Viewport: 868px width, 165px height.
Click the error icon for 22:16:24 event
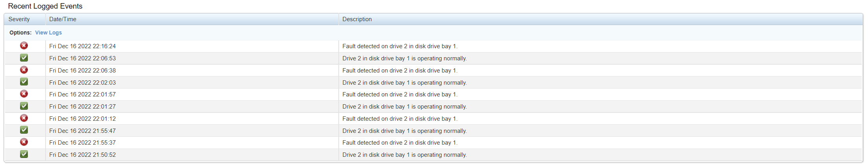(x=24, y=46)
